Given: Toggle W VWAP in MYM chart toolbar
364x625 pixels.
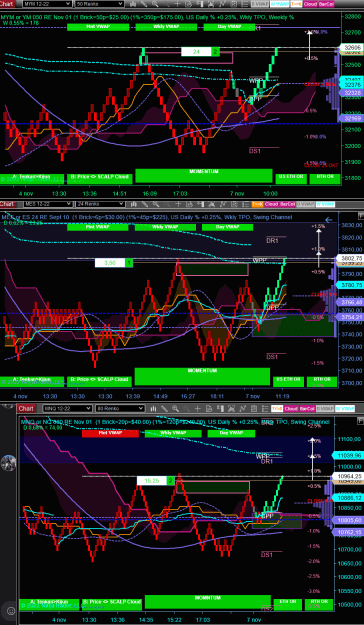Looking at the screenshot, I should (x=279, y=4).
